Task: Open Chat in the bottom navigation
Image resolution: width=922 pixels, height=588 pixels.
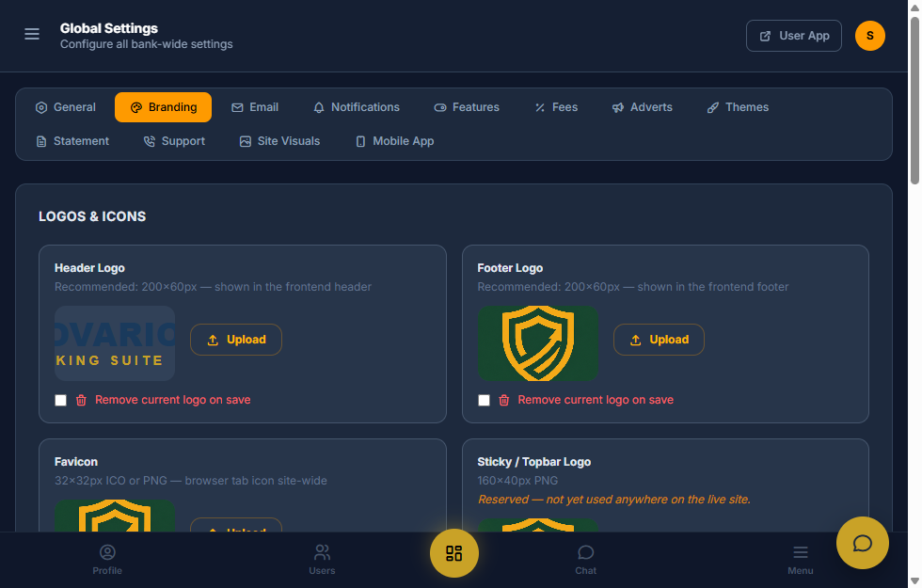Action: [x=585, y=560]
